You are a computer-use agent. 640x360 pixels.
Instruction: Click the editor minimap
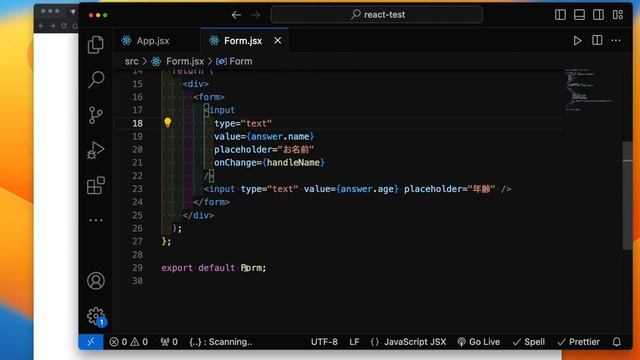point(588,89)
